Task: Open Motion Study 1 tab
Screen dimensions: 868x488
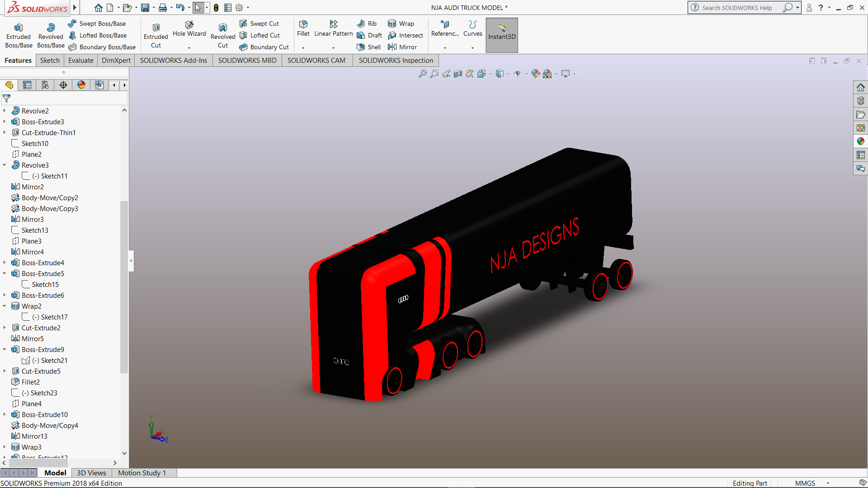Action: 142,473
